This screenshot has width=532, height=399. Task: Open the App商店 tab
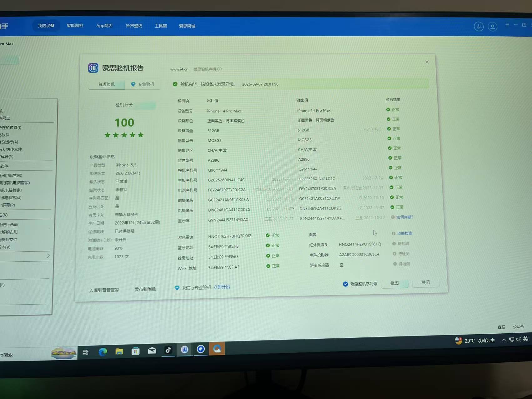[104, 26]
